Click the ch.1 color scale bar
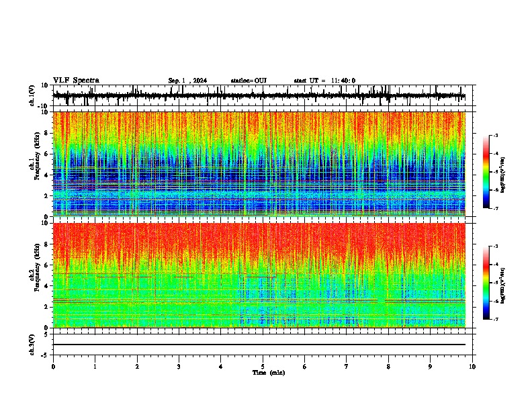This screenshot has width=532, height=411. coord(486,172)
